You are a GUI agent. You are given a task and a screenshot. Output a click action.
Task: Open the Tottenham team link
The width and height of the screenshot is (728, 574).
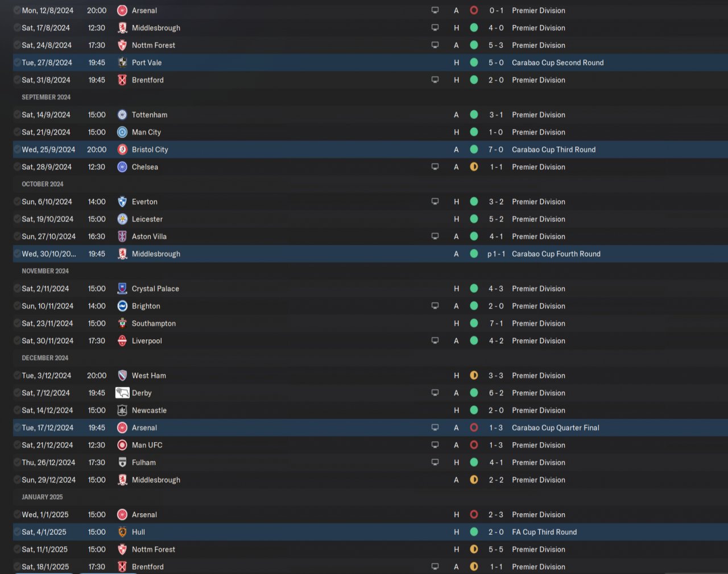(150, 115)
